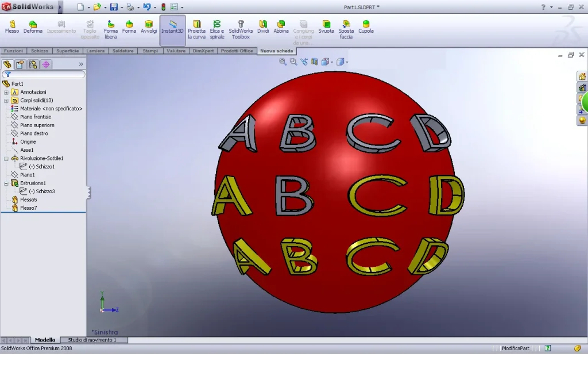Switch to the Superficie tab

pyautogui.click(x=68, y=51)
